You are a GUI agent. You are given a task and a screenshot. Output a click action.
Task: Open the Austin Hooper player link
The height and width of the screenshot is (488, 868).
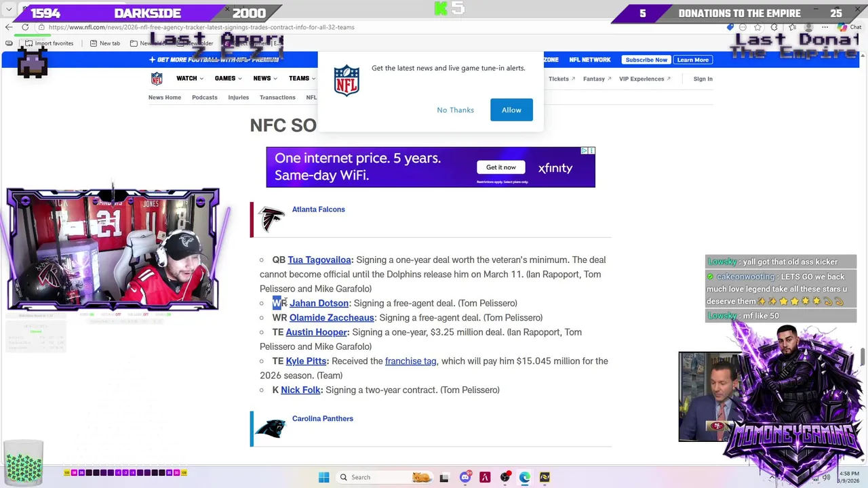(x=316, y=332)
